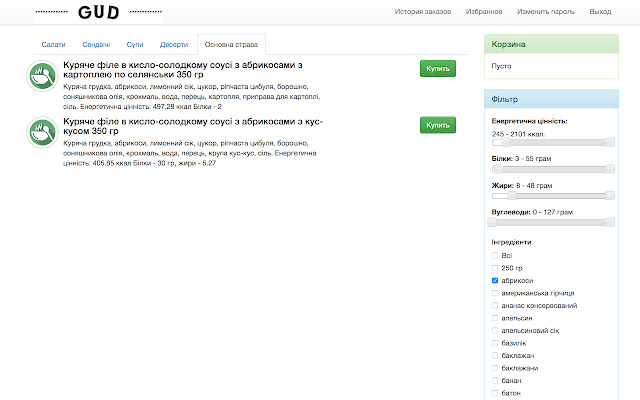This screenshot has width=640, height=400.
Task: Uncheck the абрикоси checkbox
Action: click(x=495, y=280)
